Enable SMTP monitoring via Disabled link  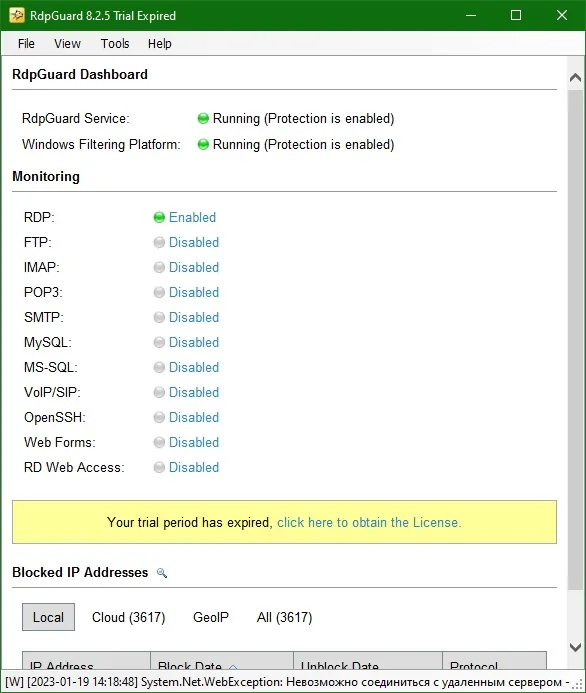click(194, 317)
